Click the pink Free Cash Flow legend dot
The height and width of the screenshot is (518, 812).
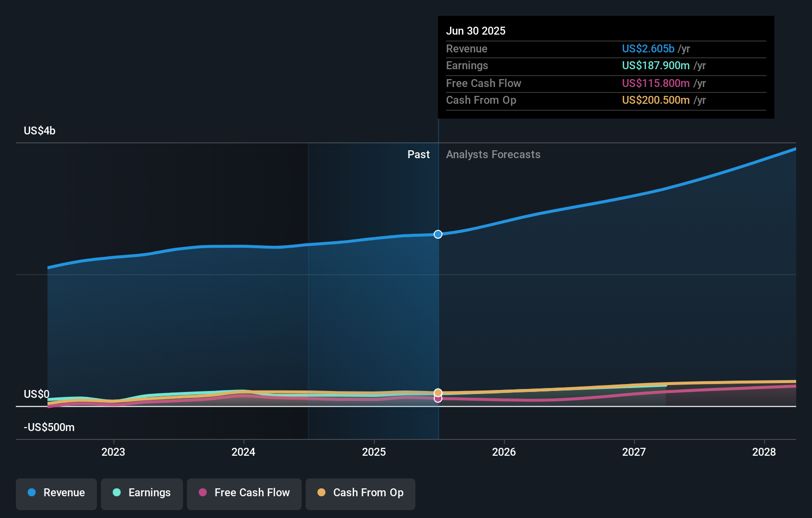[x=203, y=492]
